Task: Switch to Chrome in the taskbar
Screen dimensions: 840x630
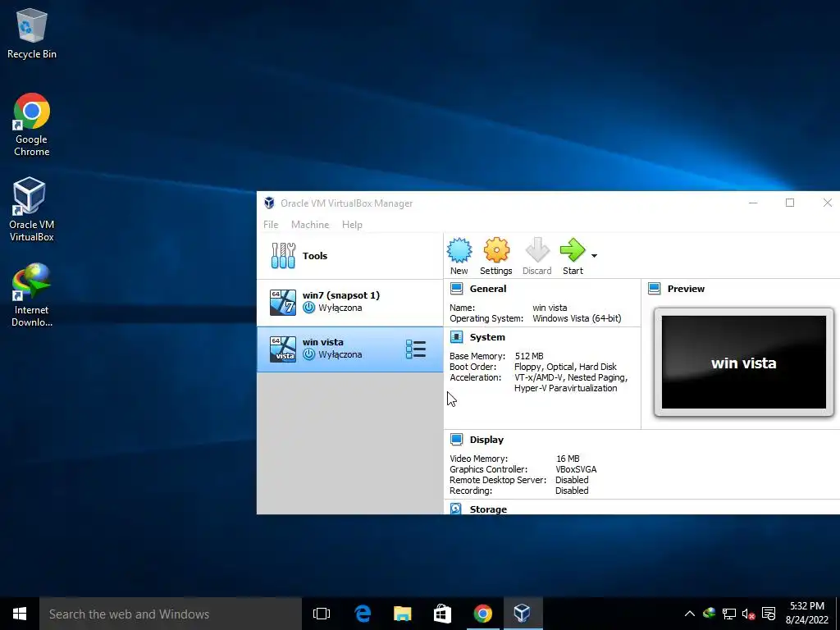Action: (482, 614)
